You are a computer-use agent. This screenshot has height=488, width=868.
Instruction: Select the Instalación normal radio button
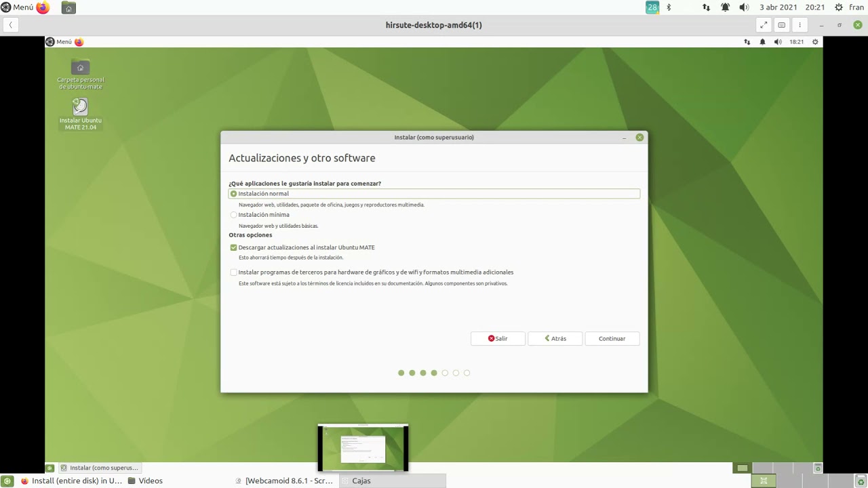233,194
